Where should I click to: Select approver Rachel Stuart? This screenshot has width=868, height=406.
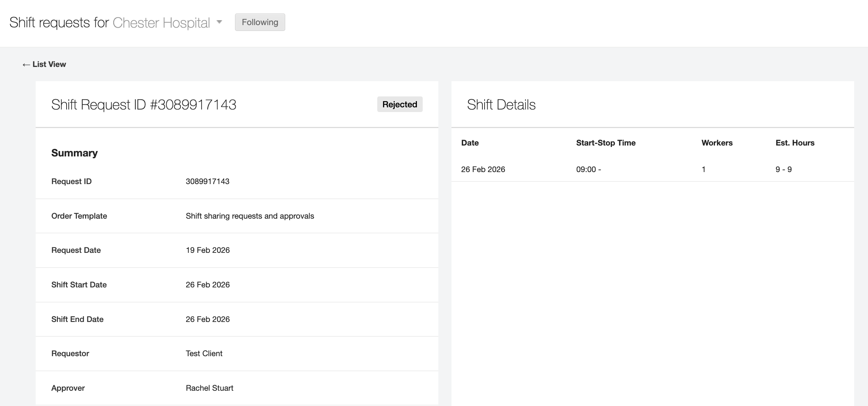pos(210,388)
